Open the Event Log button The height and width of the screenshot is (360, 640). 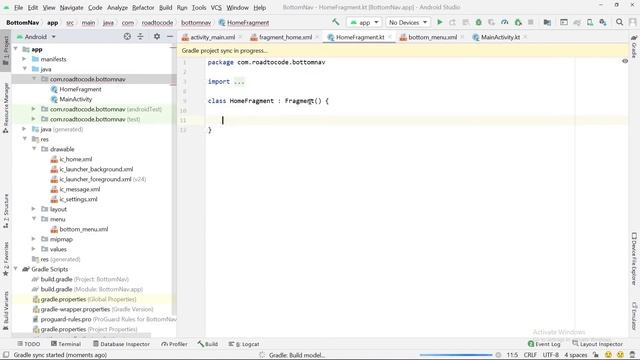544,344
